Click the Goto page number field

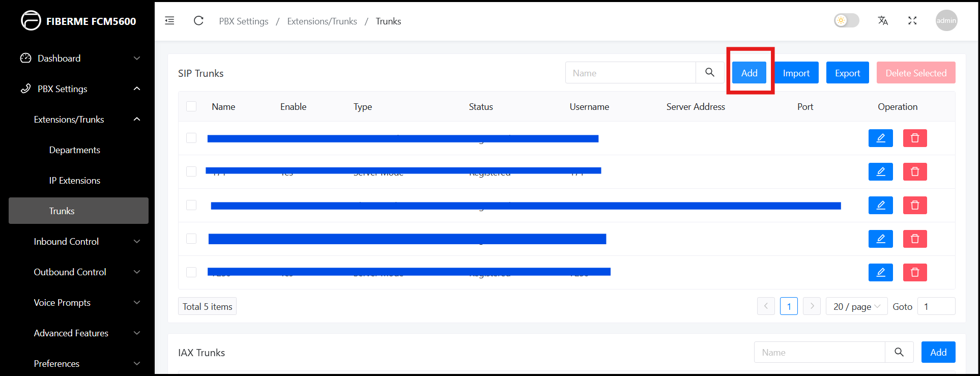click(x=936, y=306)
